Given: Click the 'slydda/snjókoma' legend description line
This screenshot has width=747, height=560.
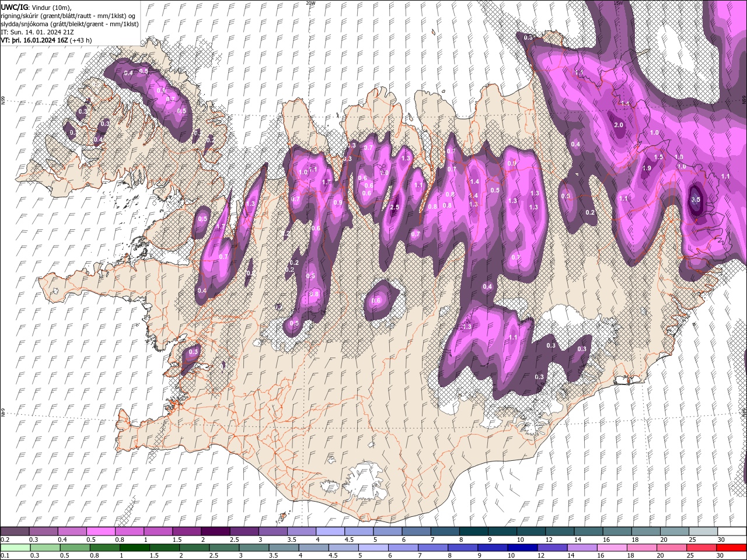Looking at the screenshot, I should pos(70,24).
